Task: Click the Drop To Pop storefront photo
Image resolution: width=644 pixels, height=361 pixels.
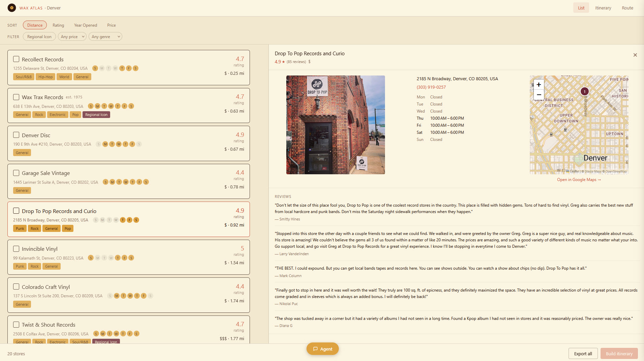Action: 335,125
